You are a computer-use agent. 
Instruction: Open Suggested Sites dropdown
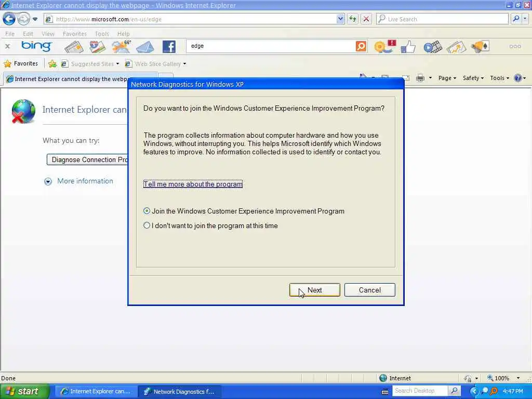tap(90, 64)
